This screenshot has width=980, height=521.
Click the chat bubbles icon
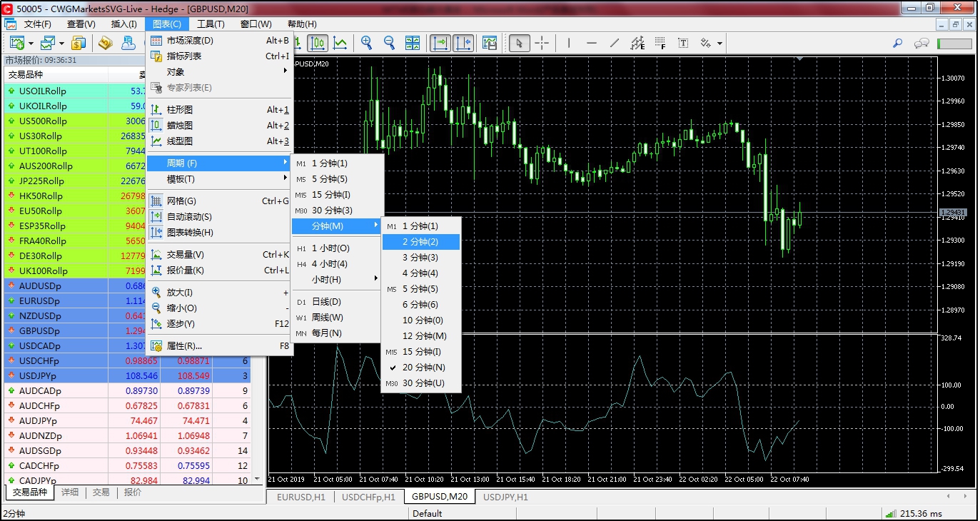(x=921, y=44)
